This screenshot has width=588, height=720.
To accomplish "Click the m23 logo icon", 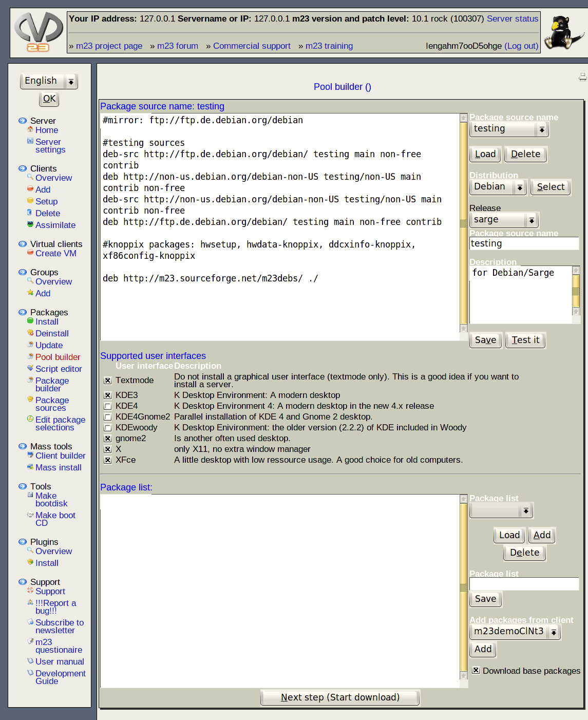I will click(39, 32).
